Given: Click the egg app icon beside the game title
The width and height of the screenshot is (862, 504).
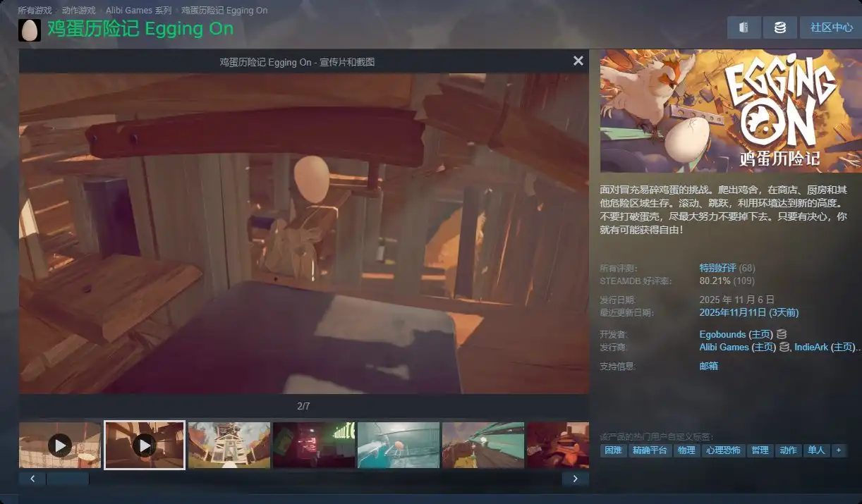Looking at the screenshot, I should 30,30.
